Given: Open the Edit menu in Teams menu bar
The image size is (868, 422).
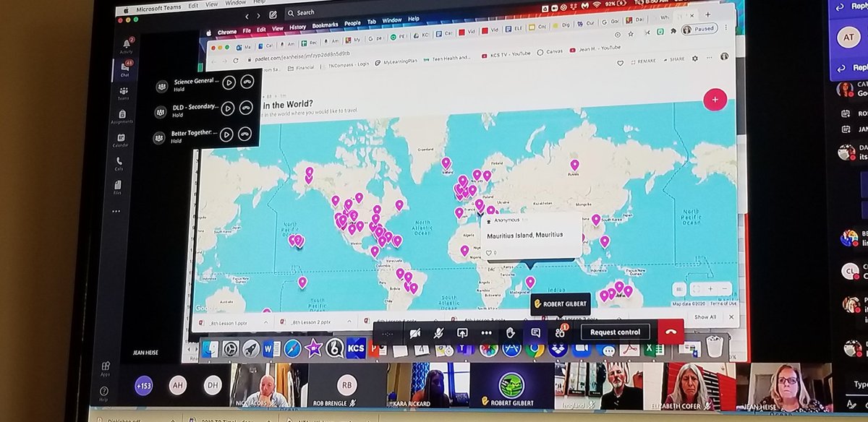Looking at the screenshot, I should pyautogui.click(x=193, y=6).
